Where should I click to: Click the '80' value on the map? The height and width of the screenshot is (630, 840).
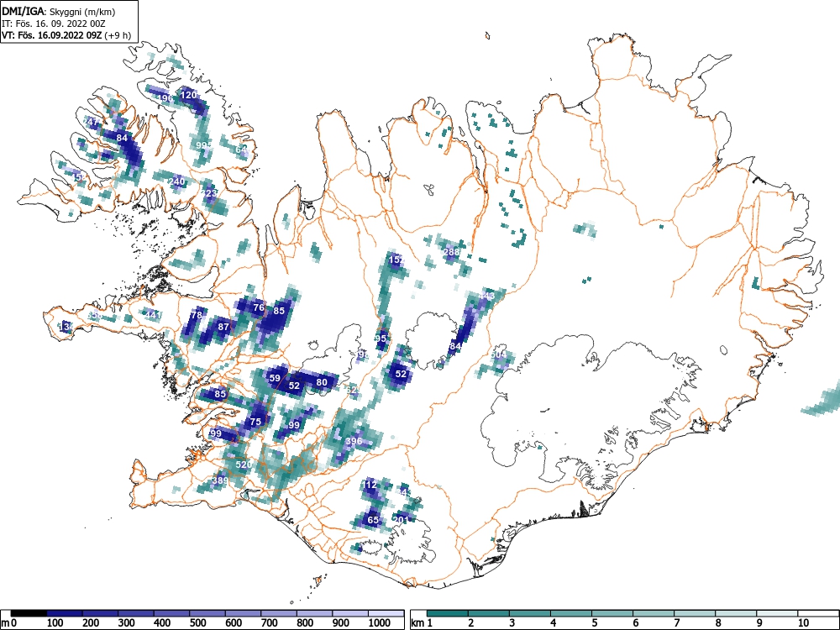tap(322, 382)
